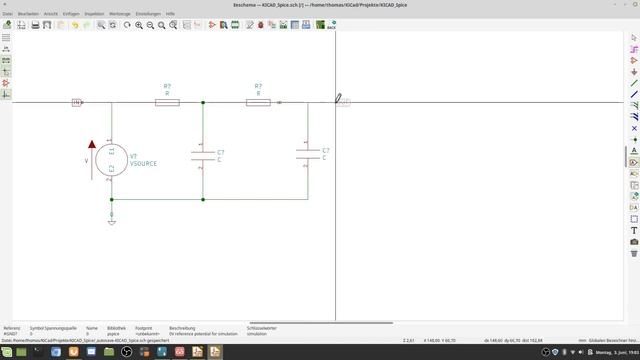The width and height of the screenshot is (640, 360).
Task: Select the place text tool
Action: (x=634, y=231)
